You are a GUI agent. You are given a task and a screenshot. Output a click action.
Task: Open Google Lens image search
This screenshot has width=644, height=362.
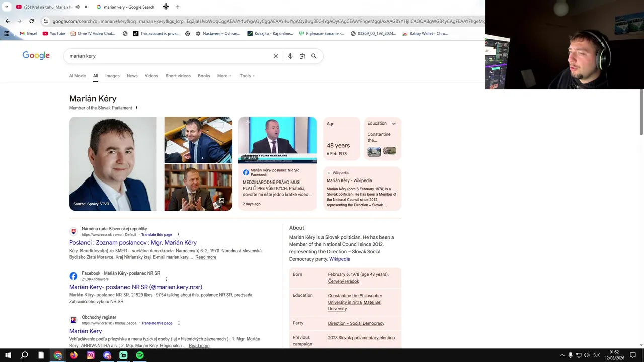point(302,56)
